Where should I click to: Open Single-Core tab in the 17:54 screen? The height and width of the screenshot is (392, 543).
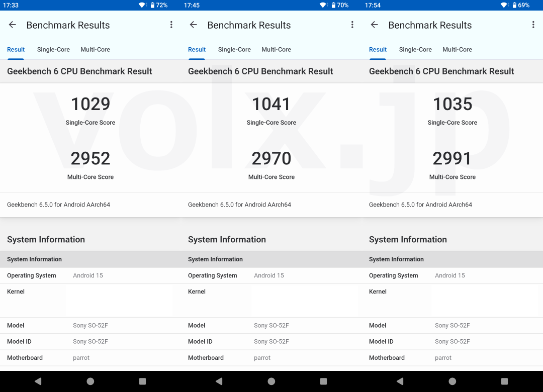click(x=415, y=50)
